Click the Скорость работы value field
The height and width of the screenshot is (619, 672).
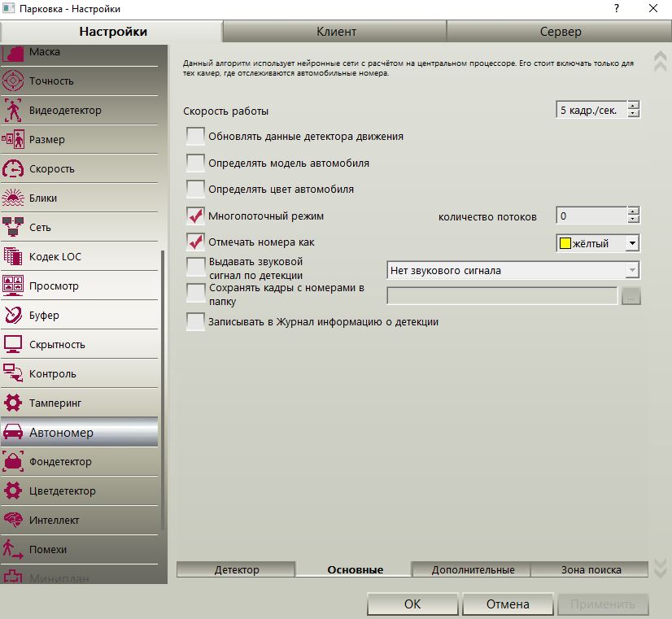591,110
